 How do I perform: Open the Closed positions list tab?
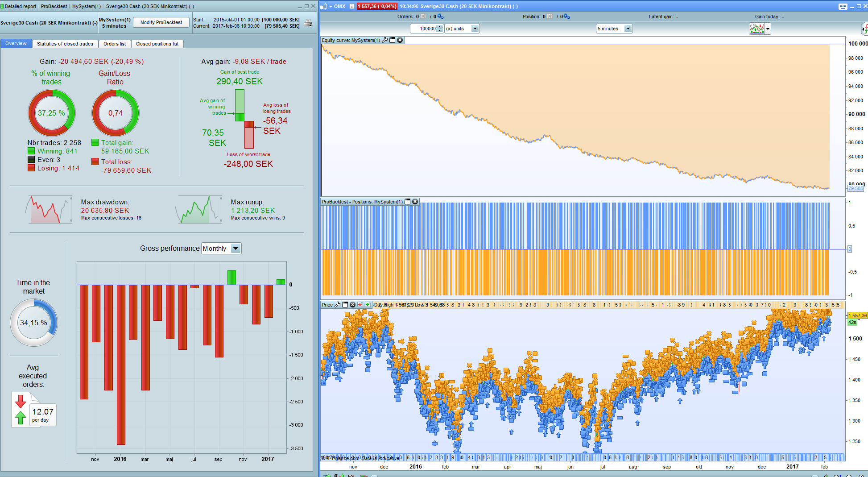click(x=157, y=44)
